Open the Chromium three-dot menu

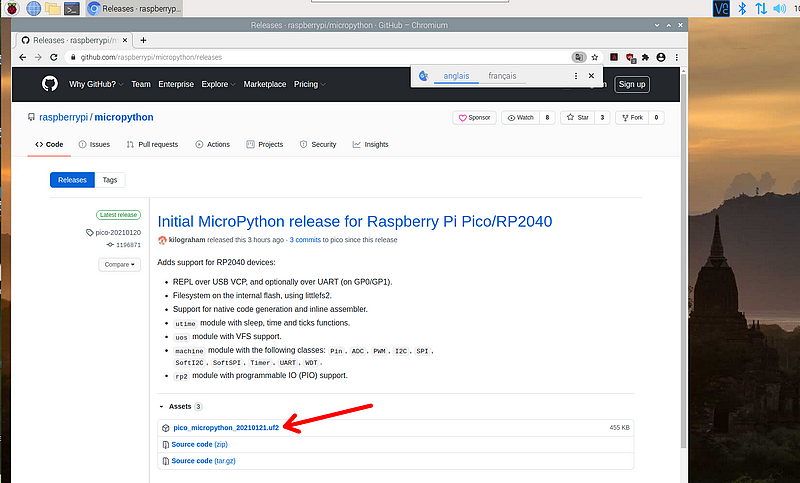pyautogui.click(x=677, y=57)
